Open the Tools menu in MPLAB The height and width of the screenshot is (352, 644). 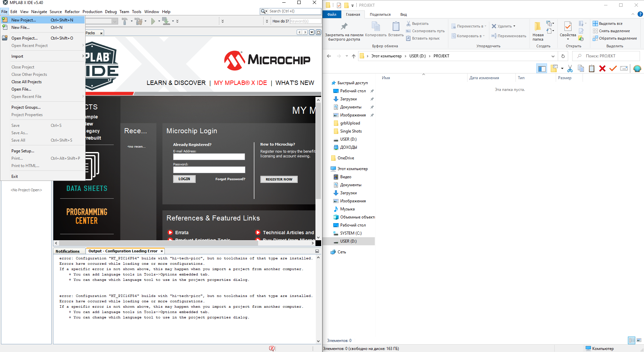[x=137, y=12]
